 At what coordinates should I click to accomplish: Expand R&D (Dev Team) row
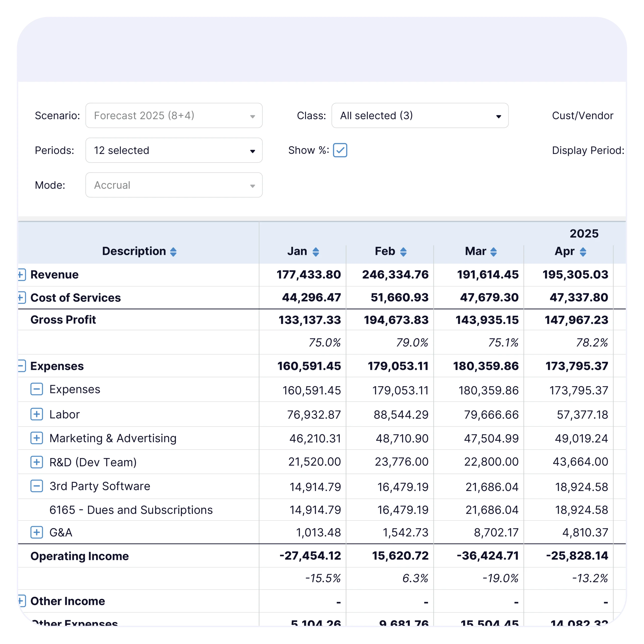[x=37, y=462]
